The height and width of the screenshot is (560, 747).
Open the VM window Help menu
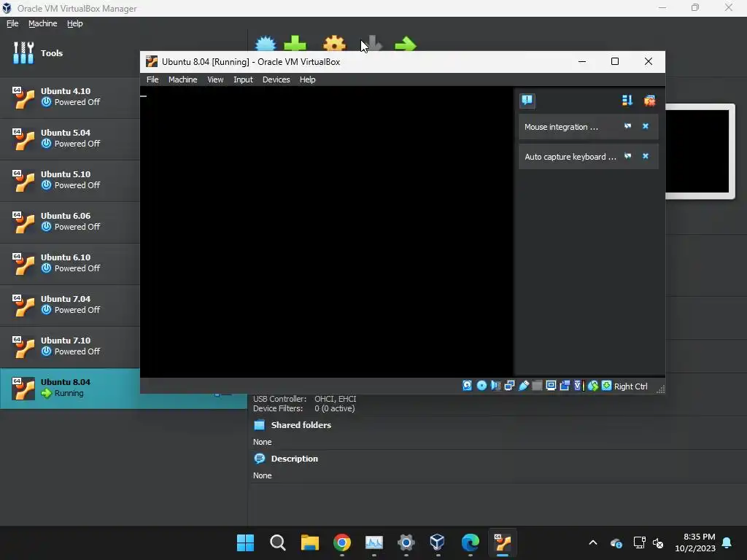[x=307, y=79]
